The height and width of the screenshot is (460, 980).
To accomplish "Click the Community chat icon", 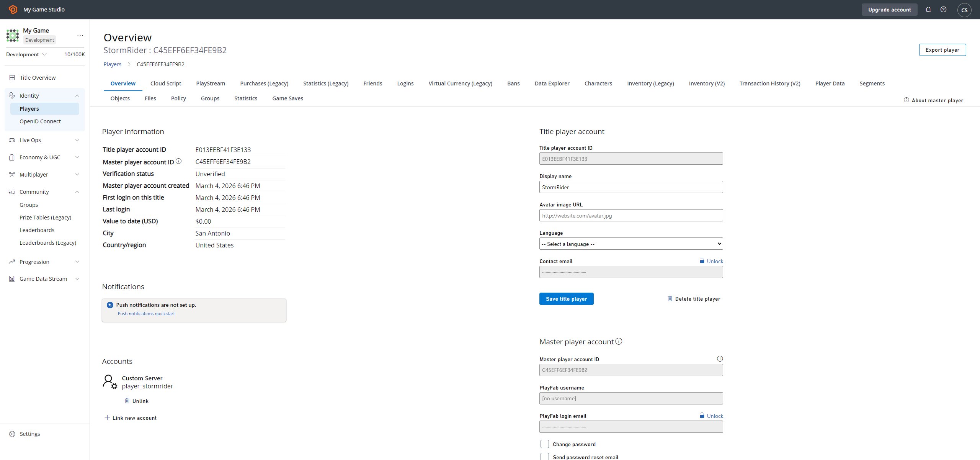I will click(12, 192).
